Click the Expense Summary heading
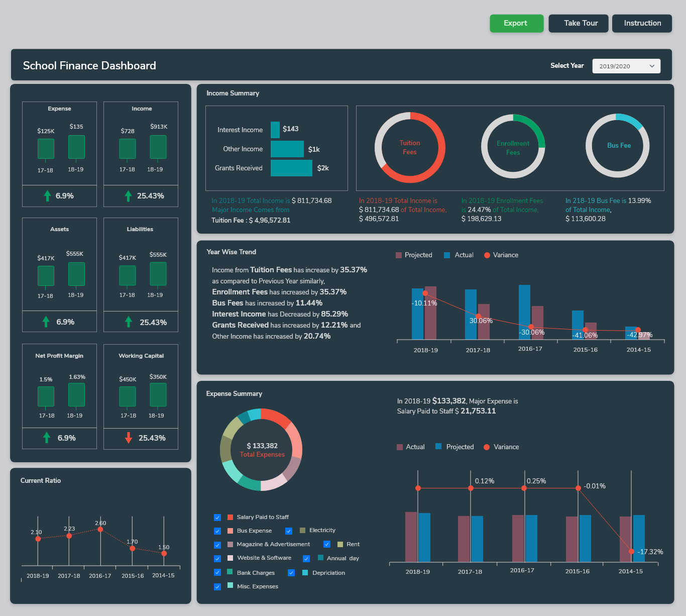The height and width of the screenshot is (616, 686). [x=234, y=393]
